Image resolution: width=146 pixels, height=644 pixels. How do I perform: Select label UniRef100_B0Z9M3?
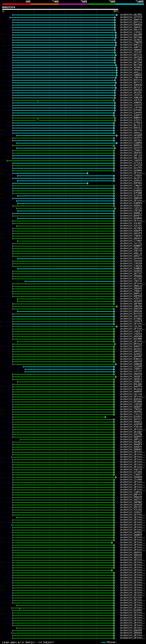[131, 610]
